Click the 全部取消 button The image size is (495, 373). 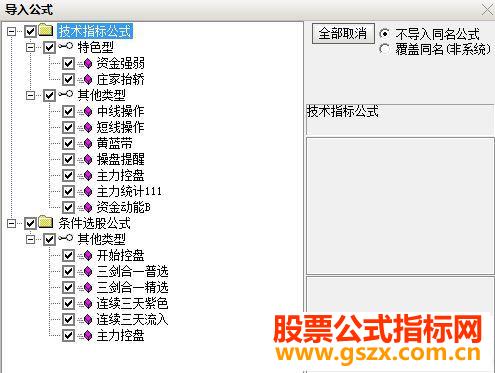coord(343,34)
